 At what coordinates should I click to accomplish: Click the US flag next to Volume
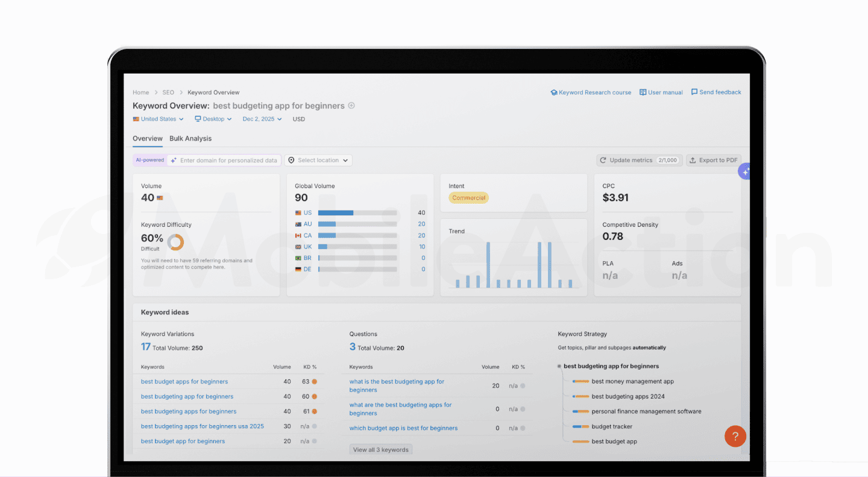point(160,198)
